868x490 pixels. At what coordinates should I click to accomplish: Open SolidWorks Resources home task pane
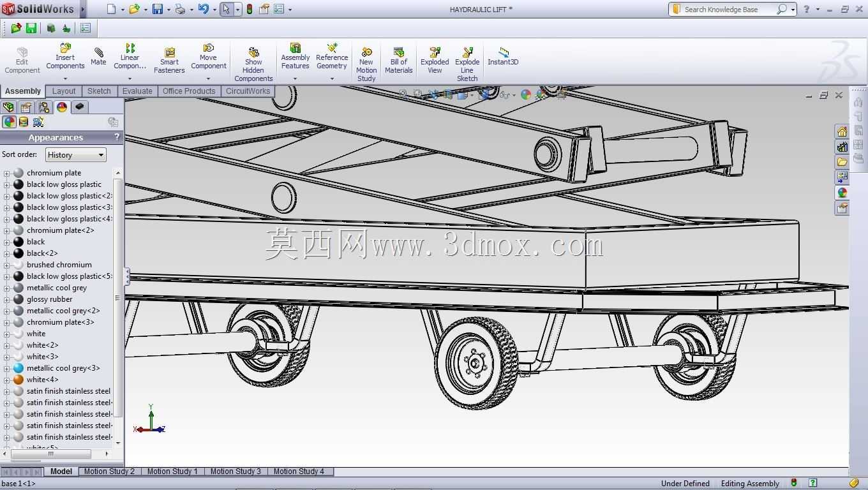tap(842, 131)
